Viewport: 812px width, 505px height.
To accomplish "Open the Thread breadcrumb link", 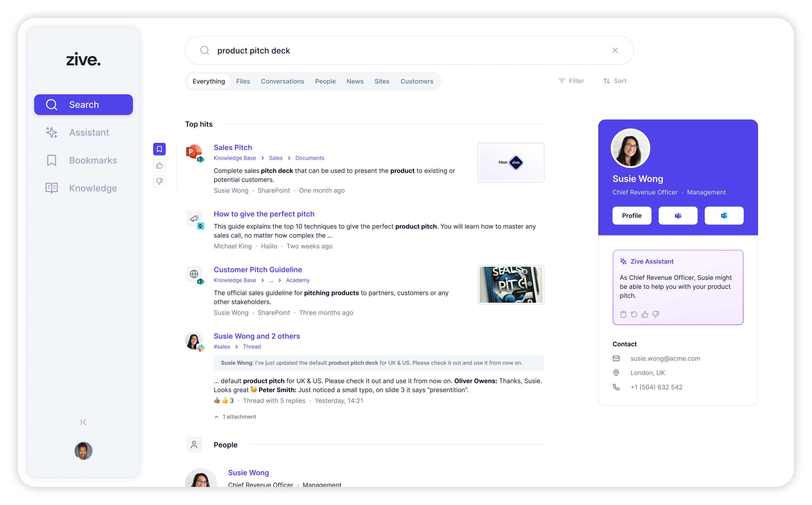I will pos(252,347).
